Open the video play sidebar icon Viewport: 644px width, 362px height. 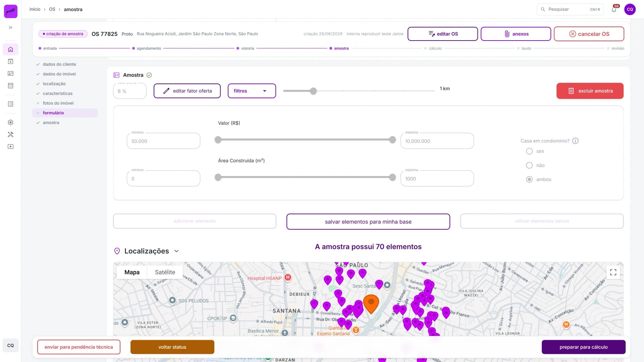pyautogui.click(x=11, y=146)
